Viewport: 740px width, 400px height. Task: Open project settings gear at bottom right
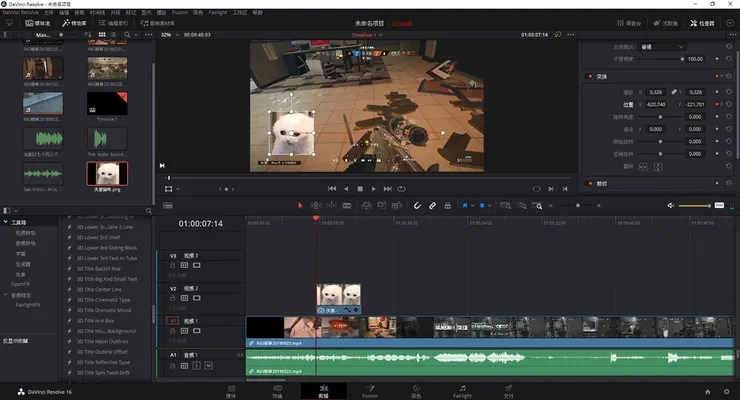click(724, 391)
